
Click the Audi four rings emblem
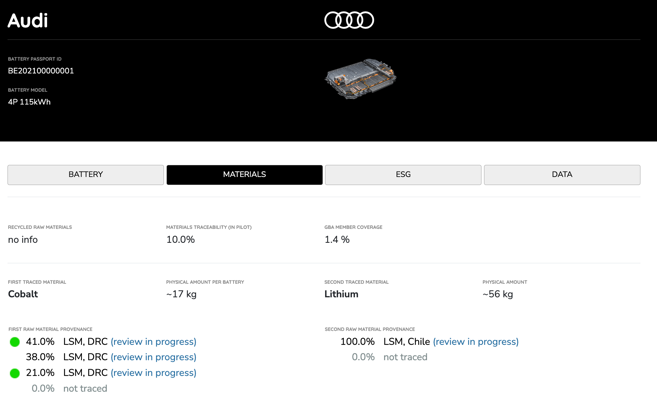point(349,20)
